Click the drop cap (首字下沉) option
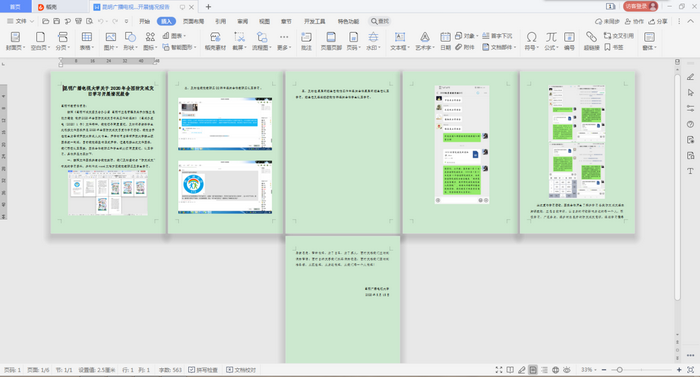Image resolution: width=700 pixels, height=377 pixels. click(x=497, y=36)
